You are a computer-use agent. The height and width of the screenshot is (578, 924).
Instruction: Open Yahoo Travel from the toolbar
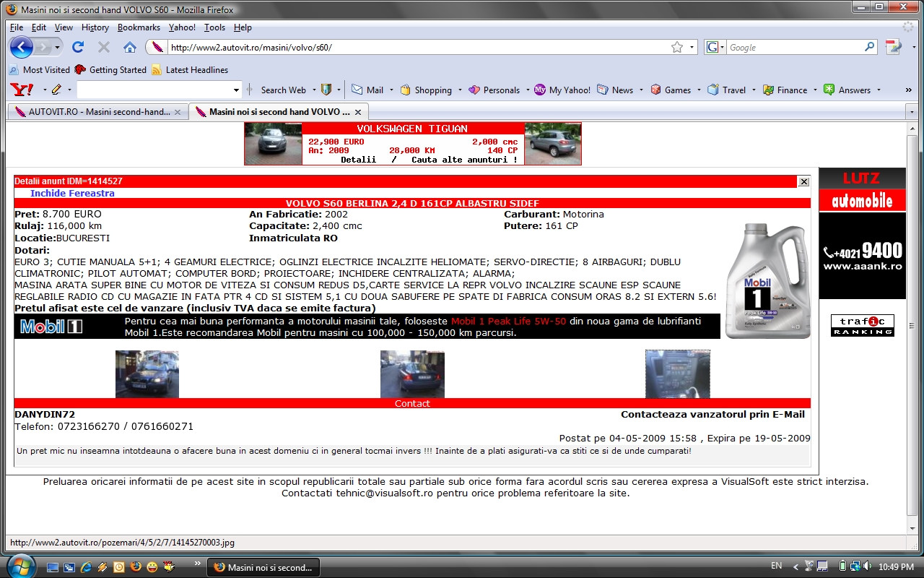point(727,90)
